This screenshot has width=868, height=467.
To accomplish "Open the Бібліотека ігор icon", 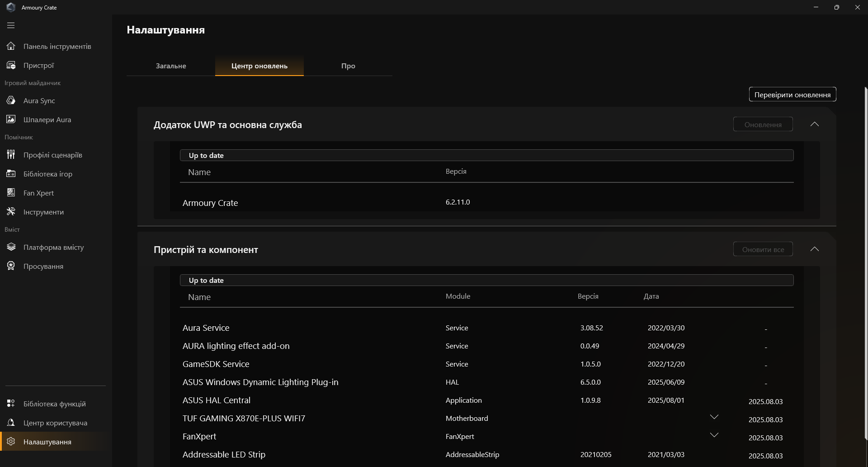I will click(x=11, y=174).
